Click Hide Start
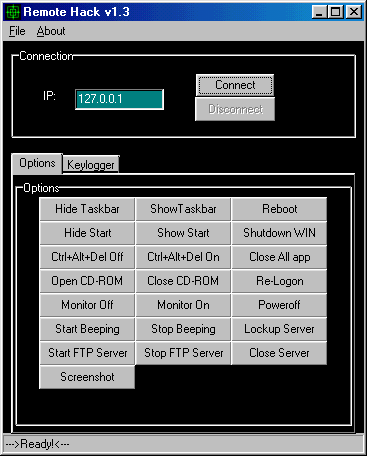Screen dimensions: 367x456 pos(87,233)
